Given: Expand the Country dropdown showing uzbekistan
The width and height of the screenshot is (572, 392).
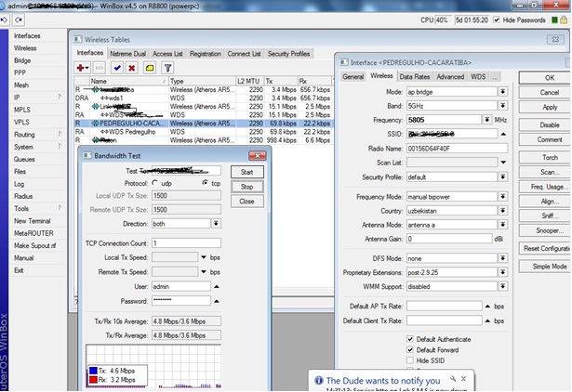Looking at the screenshot, I should click(502, 210).
